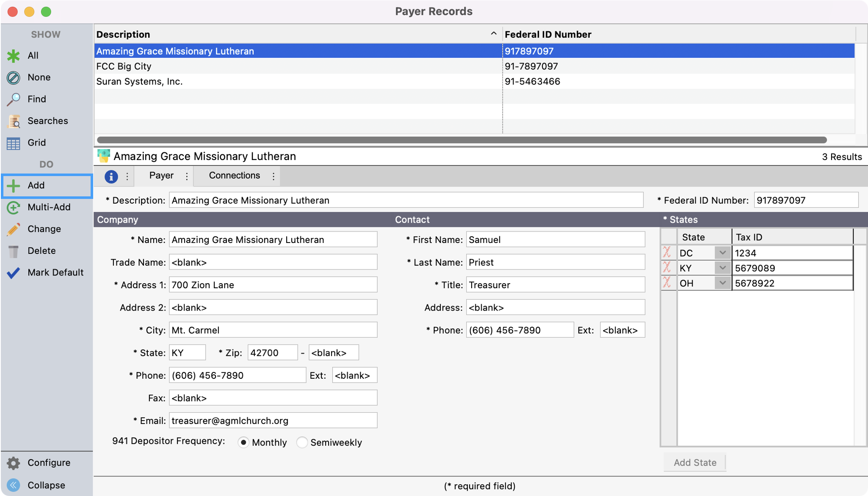Click the blue info icon
Screen dimensions: 868x496
click(111, 176)
